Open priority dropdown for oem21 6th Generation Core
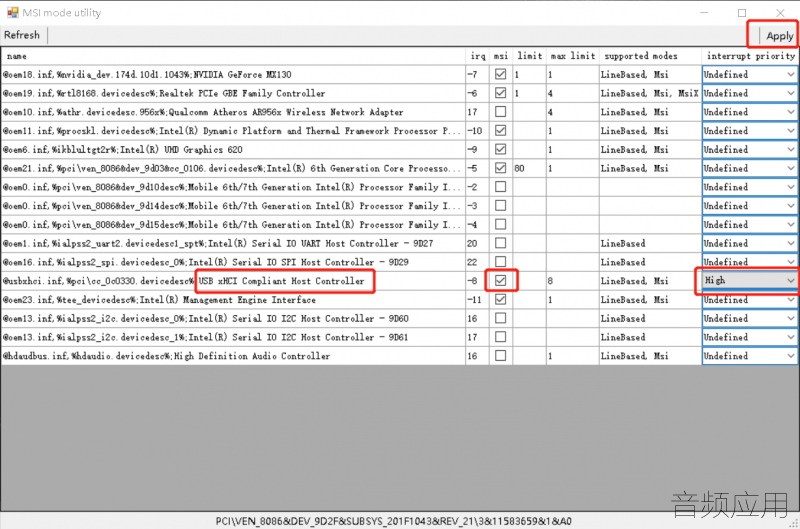The image size is (800, 529). pyautogui.click(x=749, y=168)
